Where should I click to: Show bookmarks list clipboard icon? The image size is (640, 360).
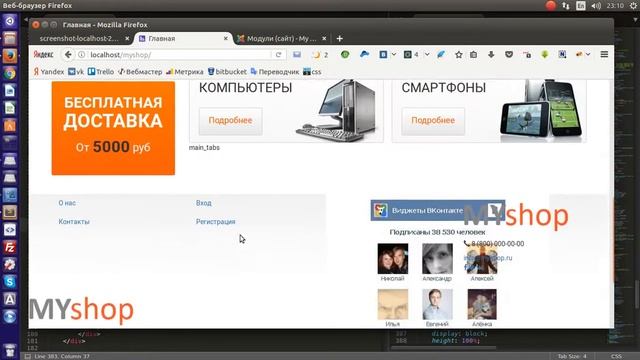pyautogui.click(x=473, y=54)
